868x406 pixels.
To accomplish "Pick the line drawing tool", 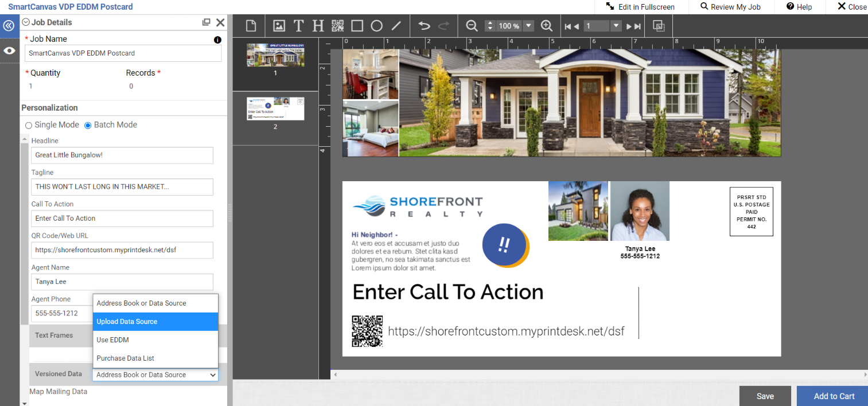I will [396, 26].
